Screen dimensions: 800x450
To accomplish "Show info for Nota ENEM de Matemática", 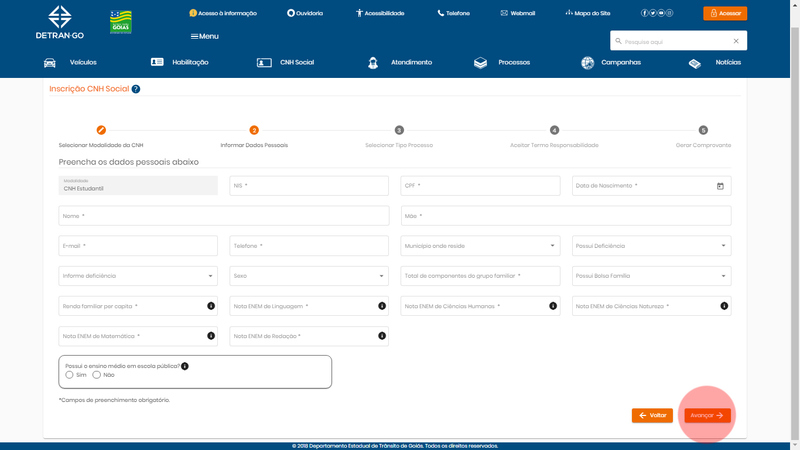I will point(211,336).
